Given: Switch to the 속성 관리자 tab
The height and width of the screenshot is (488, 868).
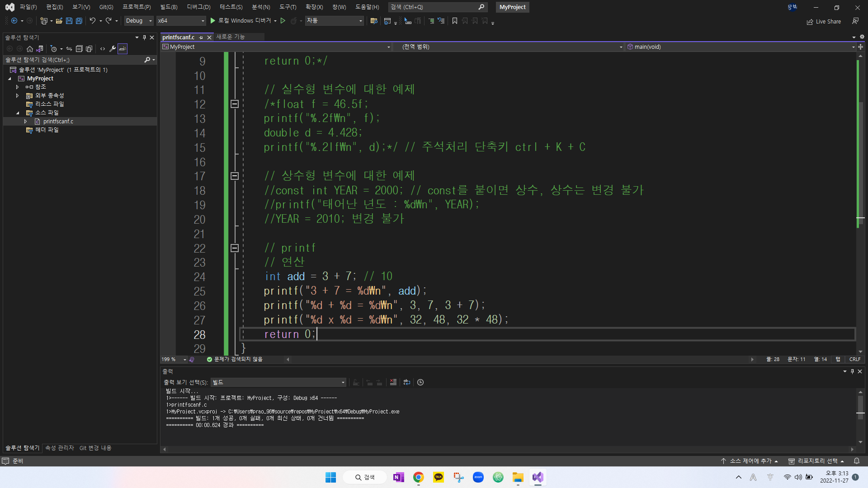Looking at the screenshot, I should point(60,448).
